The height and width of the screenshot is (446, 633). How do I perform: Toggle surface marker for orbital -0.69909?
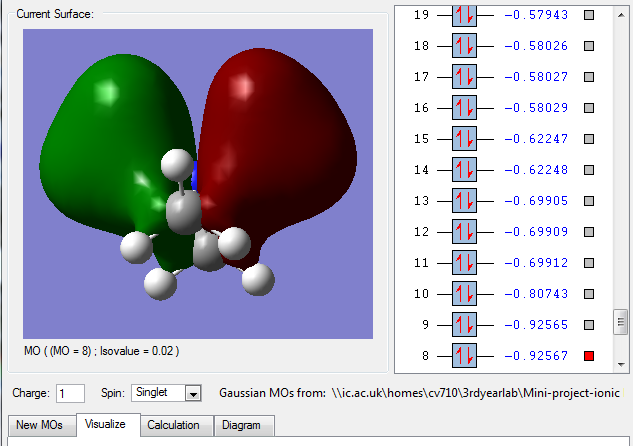click(x=589, y=232)
